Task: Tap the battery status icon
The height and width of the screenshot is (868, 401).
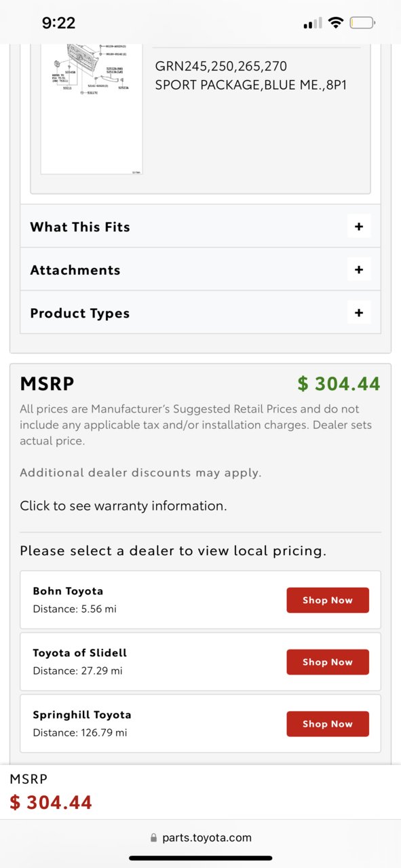Action: point(362,23)
